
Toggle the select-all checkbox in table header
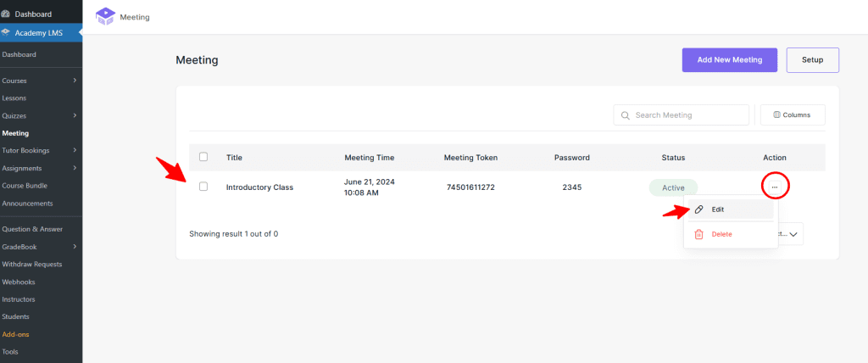tap(203, 157)
